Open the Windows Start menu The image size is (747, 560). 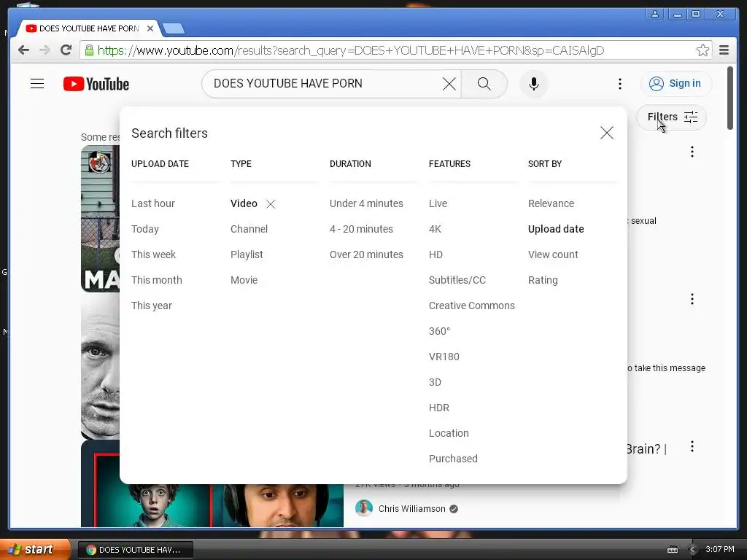tap(34, 549)
